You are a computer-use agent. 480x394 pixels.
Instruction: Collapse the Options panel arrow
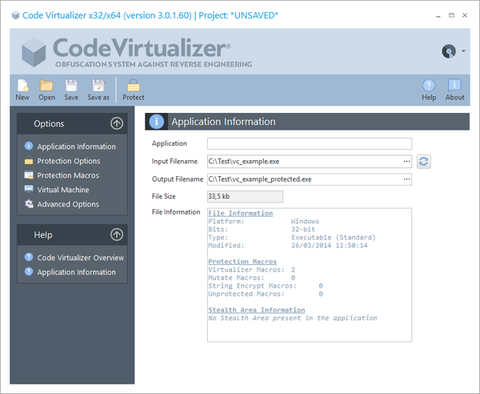(x=117, y=123)
